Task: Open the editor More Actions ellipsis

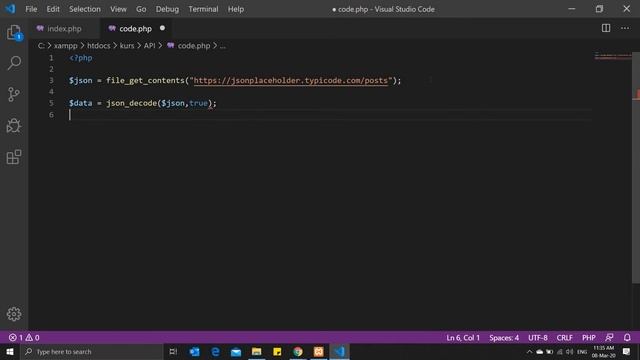Action: [x=625, y=28]
